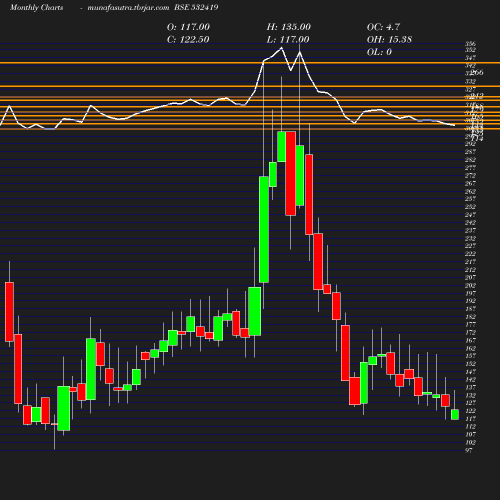Click the 352 price axis label
Image resolution: width=500 pixels, height=500 pixels.
coord(470,50)
